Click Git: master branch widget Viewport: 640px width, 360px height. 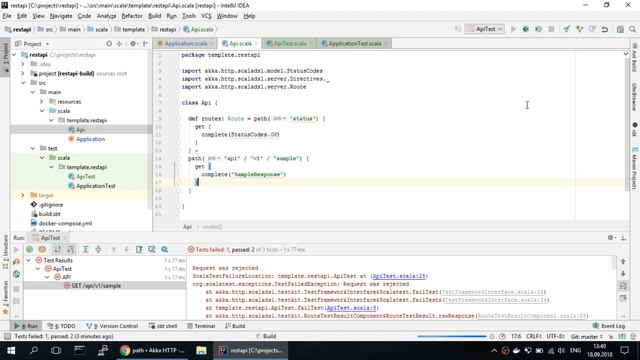tap(587, 336)
